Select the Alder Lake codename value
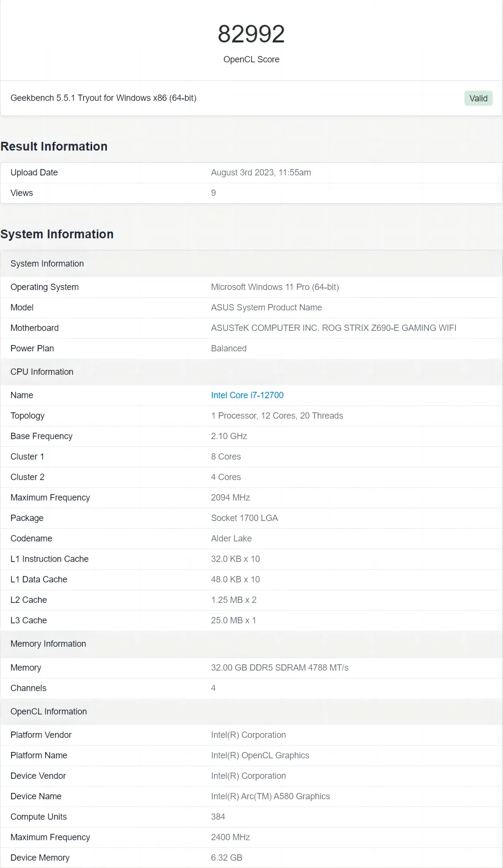Image resolution: width=503 pixels, height=868 pixels. 231,538
